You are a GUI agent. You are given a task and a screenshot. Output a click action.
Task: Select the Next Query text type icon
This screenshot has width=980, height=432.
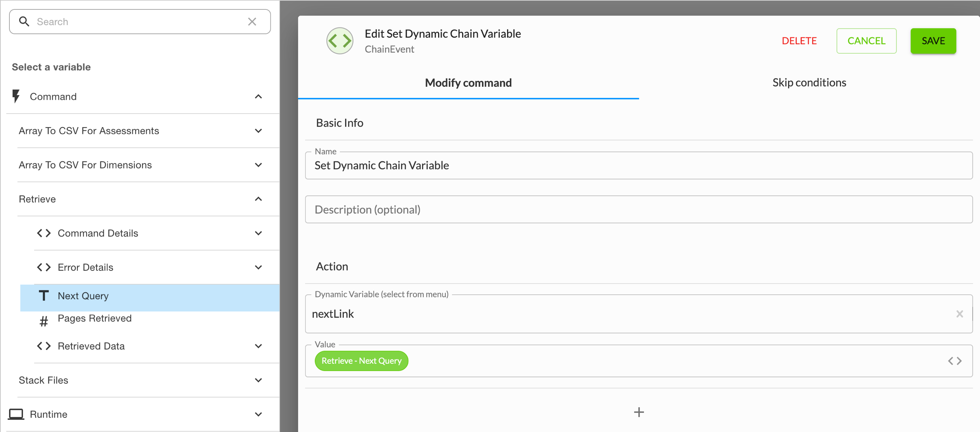coord(43,296)
